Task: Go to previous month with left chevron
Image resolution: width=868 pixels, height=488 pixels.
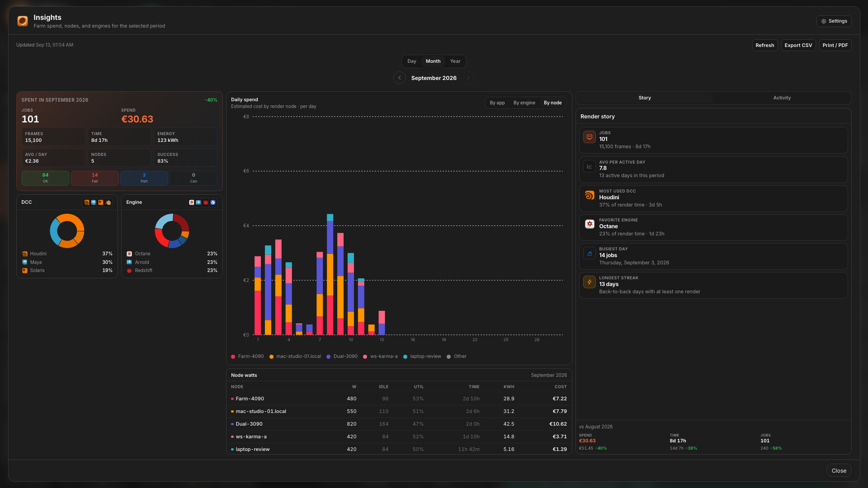Action: coord(400,78)
